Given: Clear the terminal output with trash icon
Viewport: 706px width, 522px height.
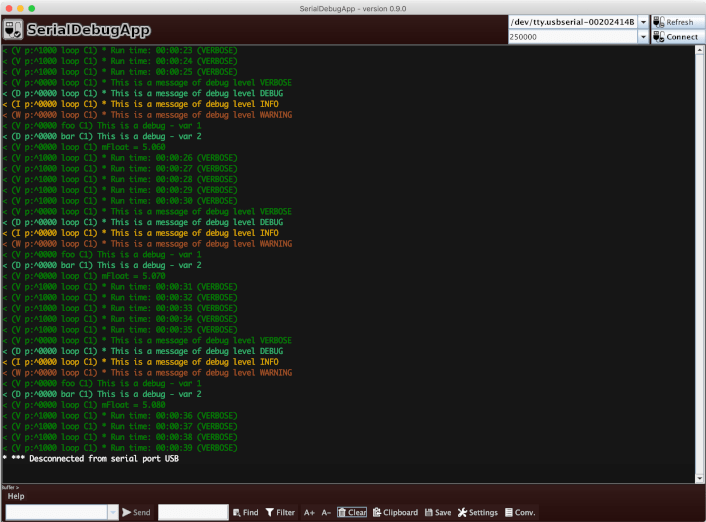Looking at the screenshot, I should coord(351,512).
